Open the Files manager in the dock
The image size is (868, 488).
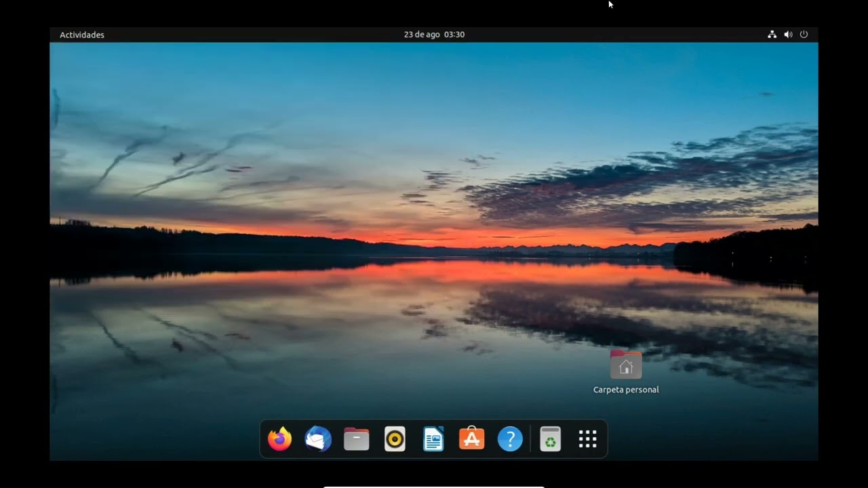(x=356, y=439)
